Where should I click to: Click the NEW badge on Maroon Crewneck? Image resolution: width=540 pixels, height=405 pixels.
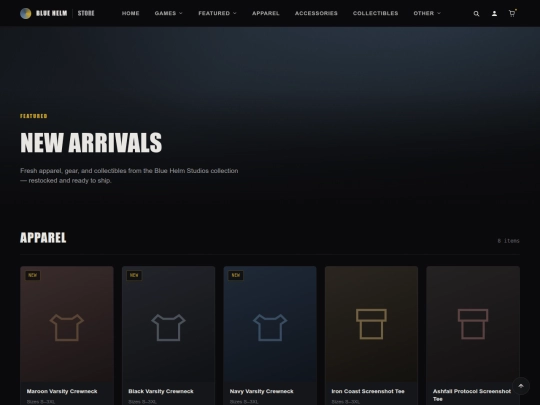click(x=33, y=275)
